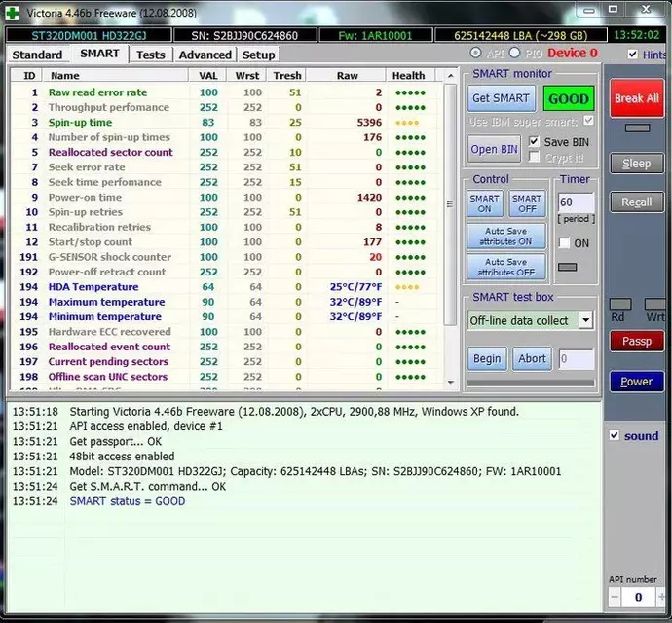Click the SMART OFF button

click(527, 203)
